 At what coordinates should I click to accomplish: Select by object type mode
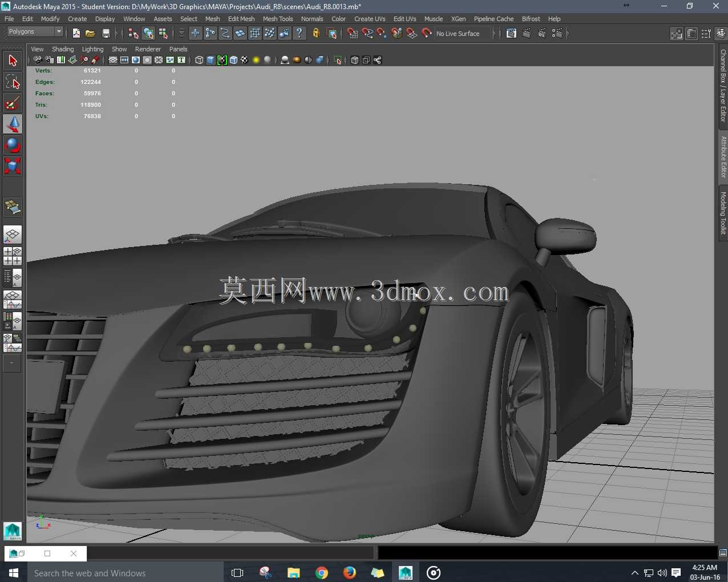pyautogui.click(x=148, y=34)
